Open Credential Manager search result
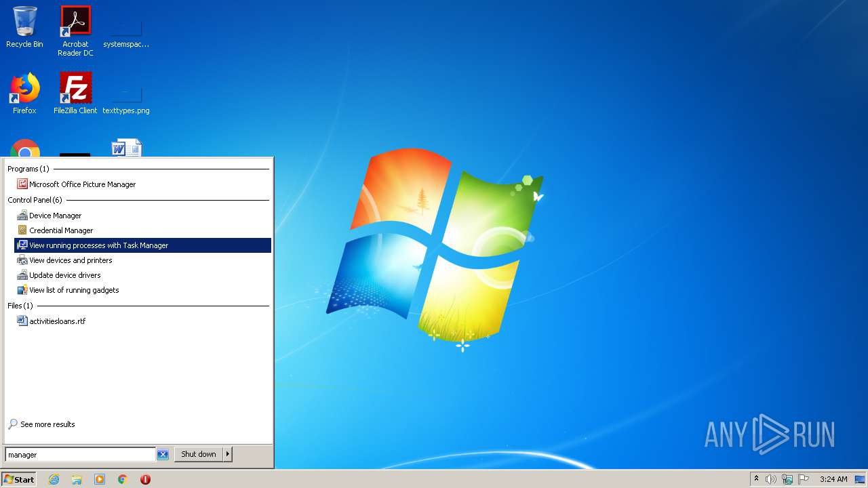Viewport: 868px width, 488px height. pyautogui.click(x=143, y=230)
